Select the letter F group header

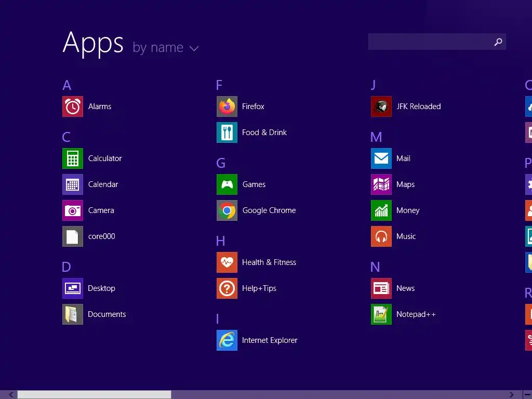coord(219,85)
